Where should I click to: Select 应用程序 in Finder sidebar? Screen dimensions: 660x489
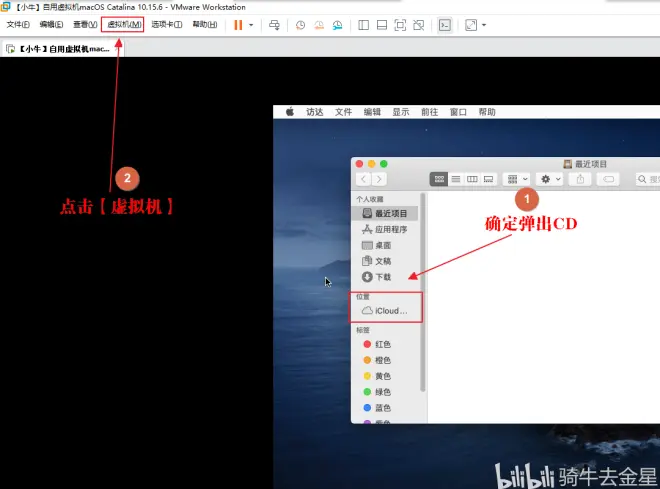[x=385, y=229]
